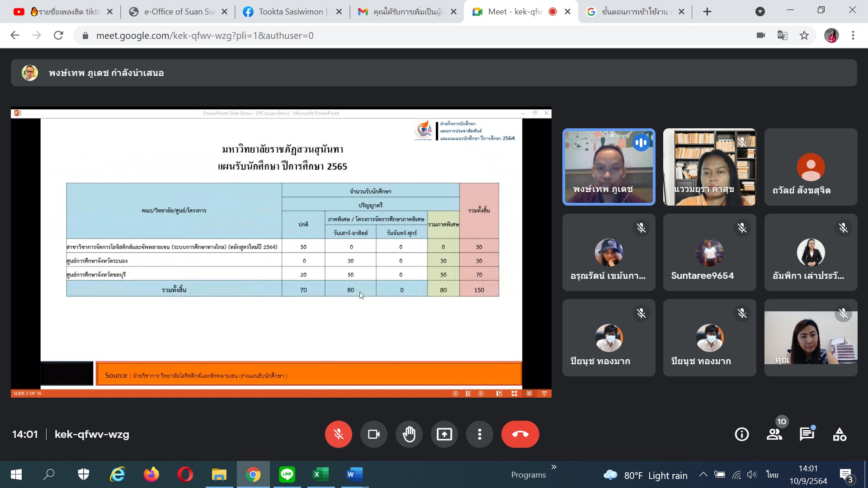
Task: Show participants list with 10 badge
Action: point(774,434)
